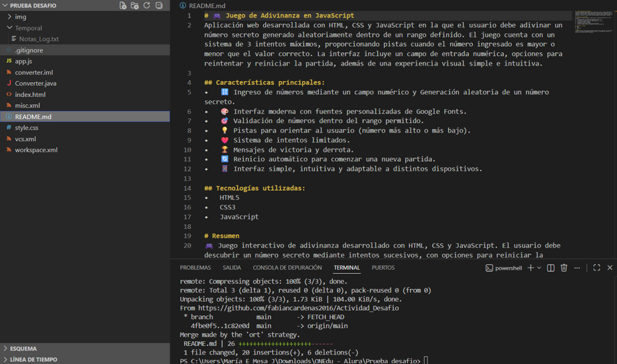This screenshot has width=617, height=364.
Task: Close the terminal panel
Action: tap(610, 268)
